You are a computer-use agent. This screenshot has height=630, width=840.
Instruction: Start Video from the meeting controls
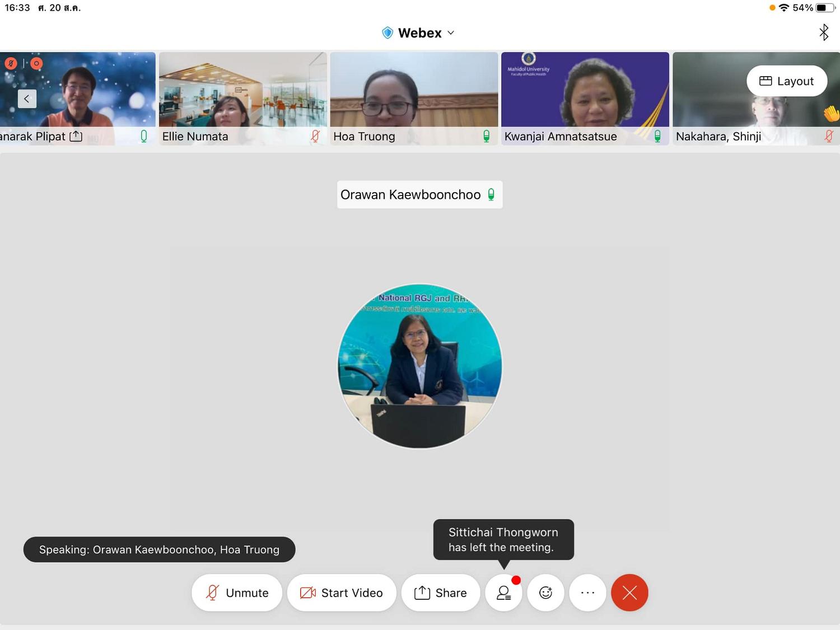[x=342, y=592]
